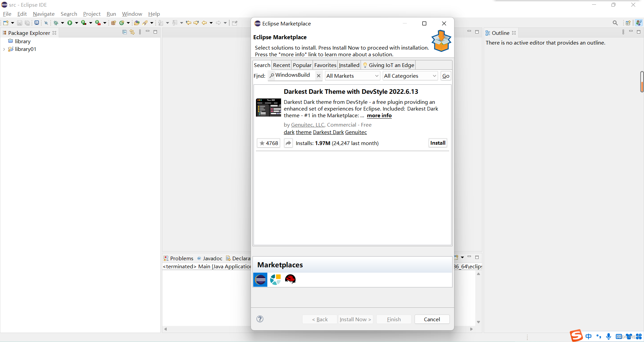
Task: Click the Search flashlight toolbar icon
Action: tap(145, 23)
